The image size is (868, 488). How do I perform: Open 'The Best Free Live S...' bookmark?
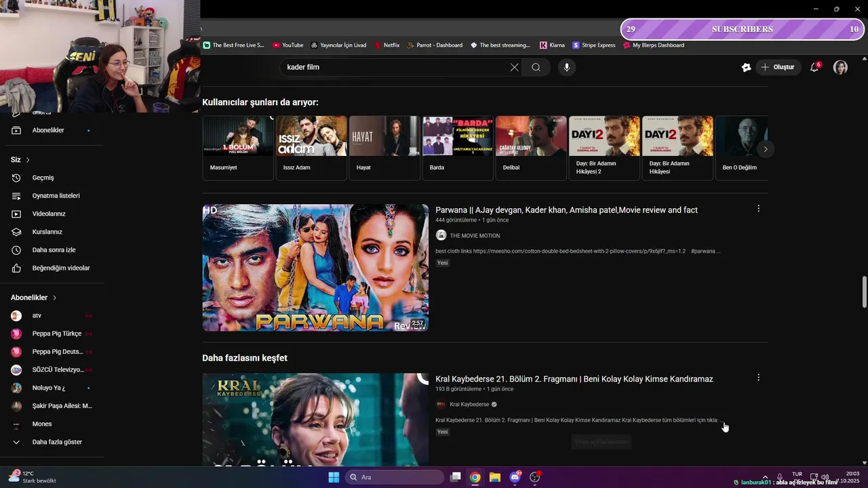coord(233,45)
